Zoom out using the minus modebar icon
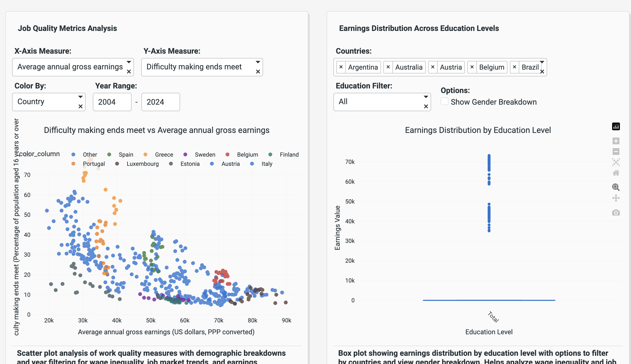 coord(616,152)
